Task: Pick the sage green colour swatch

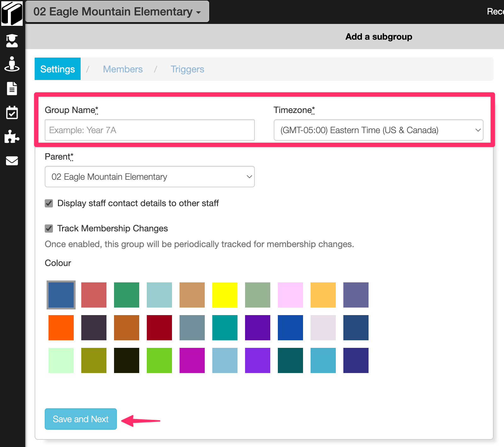Action: point(258,295)
